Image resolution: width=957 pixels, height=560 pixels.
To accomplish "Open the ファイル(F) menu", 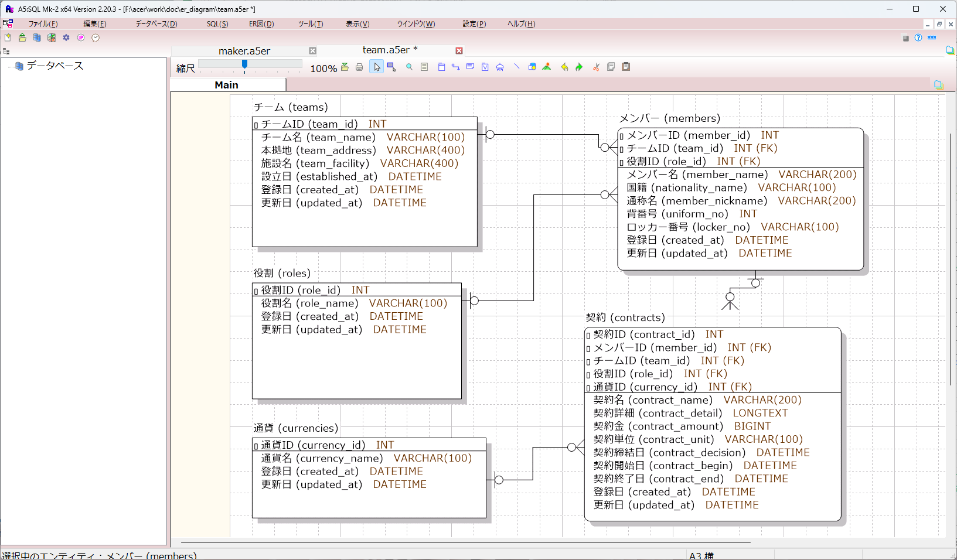I will (43, 24).
